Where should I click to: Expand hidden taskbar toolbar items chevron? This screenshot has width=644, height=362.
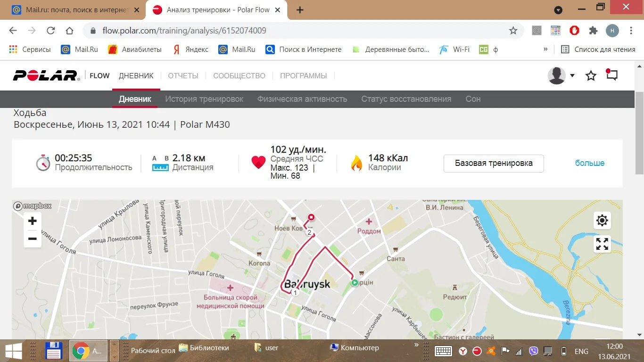tap(416, 346)
